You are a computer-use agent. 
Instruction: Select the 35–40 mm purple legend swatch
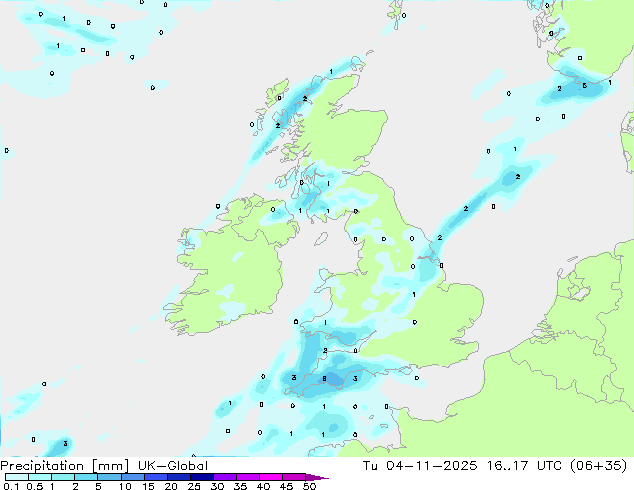click(248, 477)
